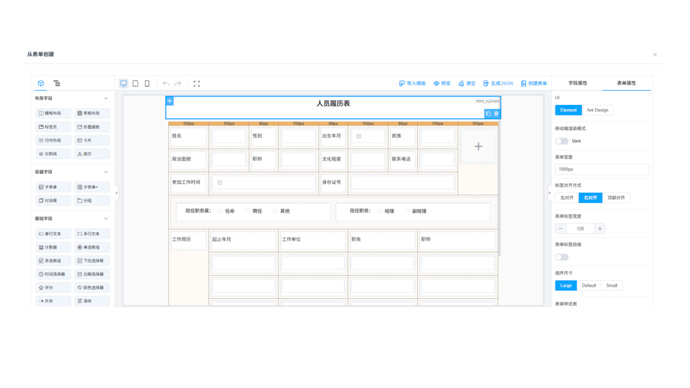Switch canvas to tablet preview mode
Image resolution: width=690 pixels, height=388 pixels.
[x=136, y=83]
